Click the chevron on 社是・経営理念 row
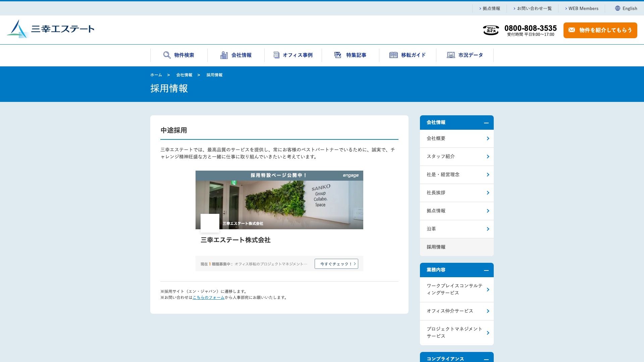644x362 pixels. tap(488, 175)
